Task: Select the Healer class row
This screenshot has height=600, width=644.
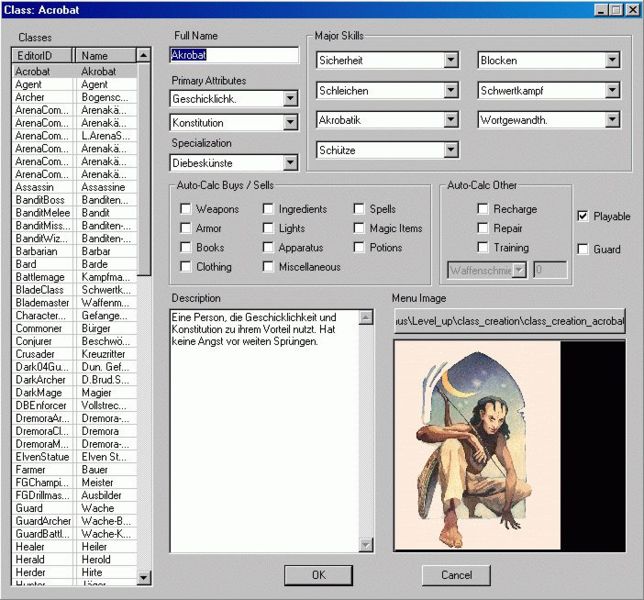Action: [x=75, y=547]
